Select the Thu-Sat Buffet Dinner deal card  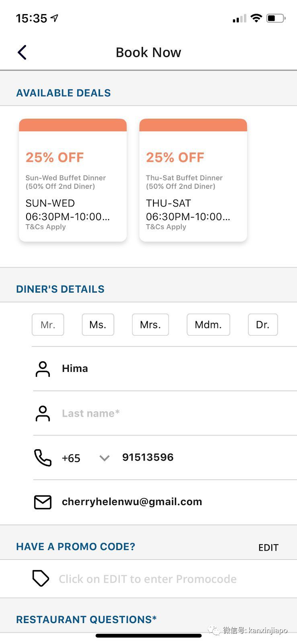point(193,180)
